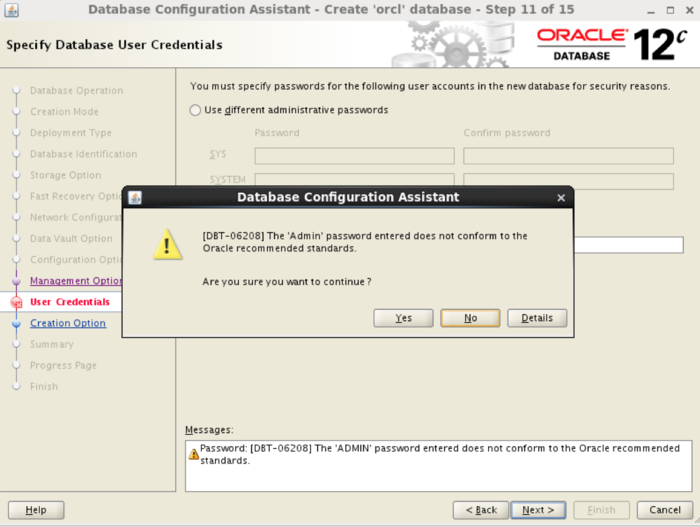Click the Deployment Type step
This screenshot has height=527, width=700.
coord(71,133)
